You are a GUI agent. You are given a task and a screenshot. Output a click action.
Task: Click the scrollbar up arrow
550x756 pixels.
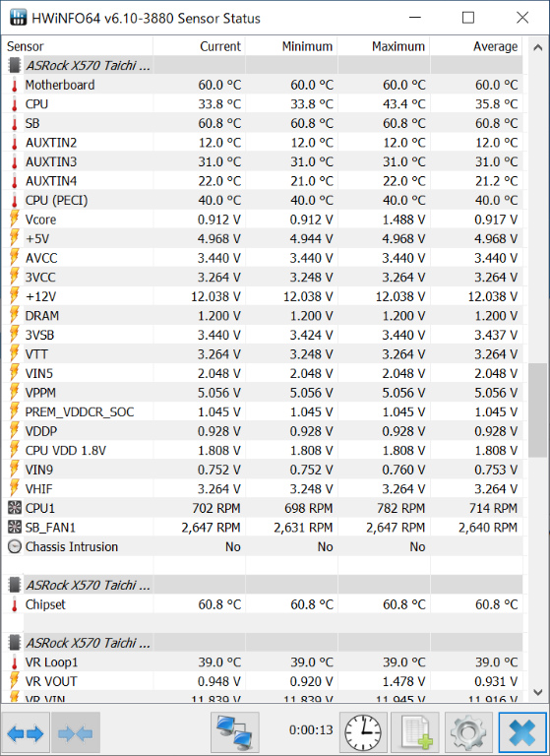pos(537,47)
